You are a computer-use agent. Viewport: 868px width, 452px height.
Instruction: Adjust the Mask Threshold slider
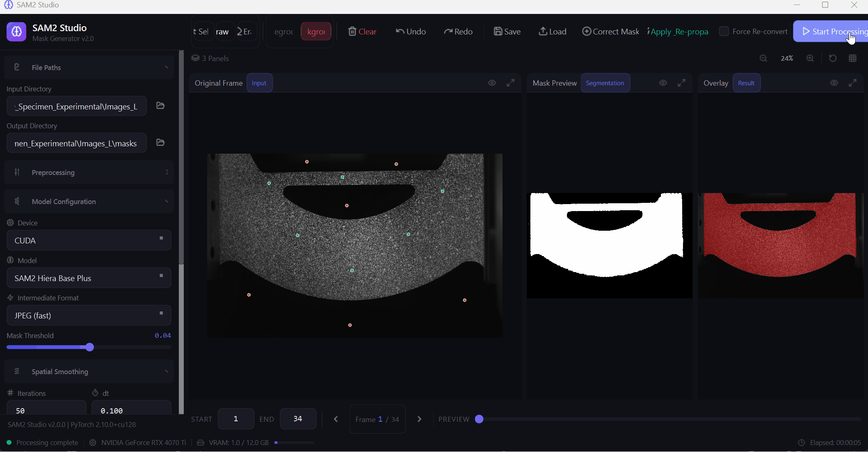click(x=89, y=347)
